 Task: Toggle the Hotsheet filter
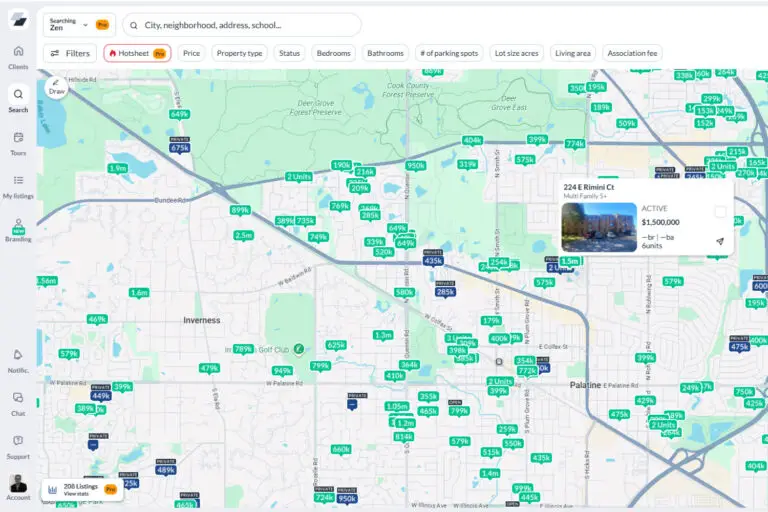tap(137, 53)
